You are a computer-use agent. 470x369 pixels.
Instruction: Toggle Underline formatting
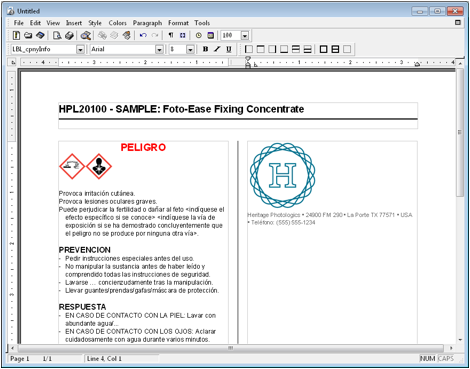229,49
